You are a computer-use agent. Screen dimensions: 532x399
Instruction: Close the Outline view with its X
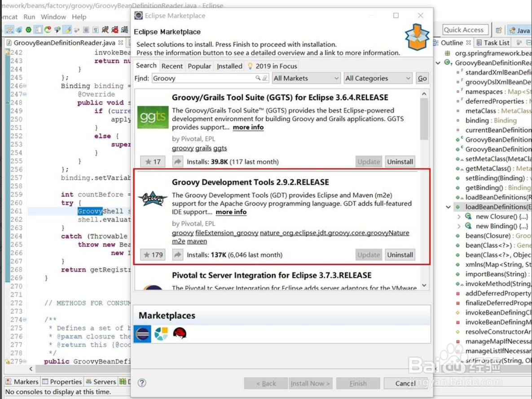point(469,42)
